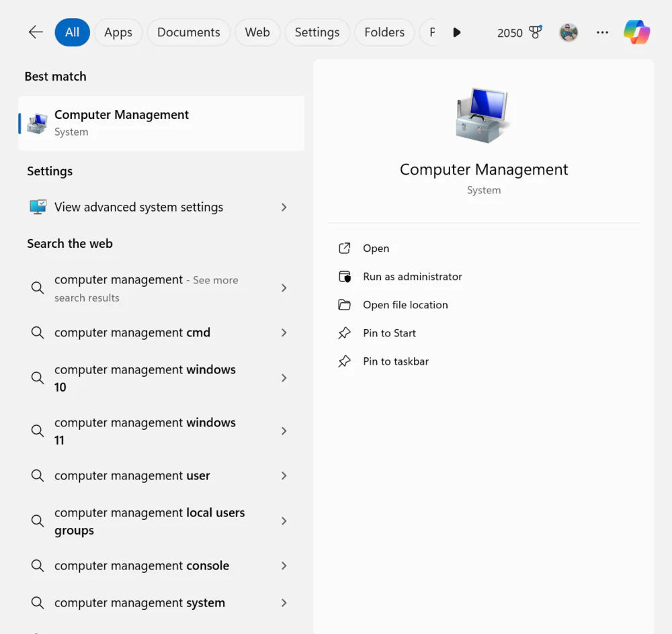Viewport: 672px width, 634px height.
Task: Choose Open file location
Action: tap(405, 305)
